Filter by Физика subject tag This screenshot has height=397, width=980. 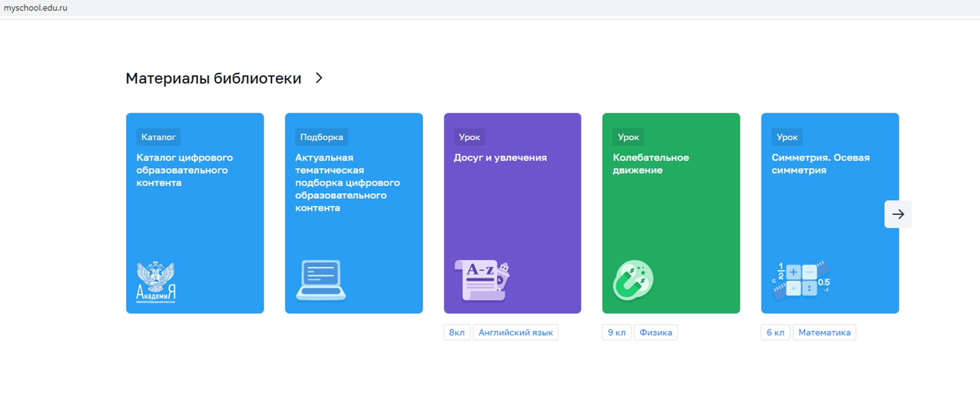(656, 332)
